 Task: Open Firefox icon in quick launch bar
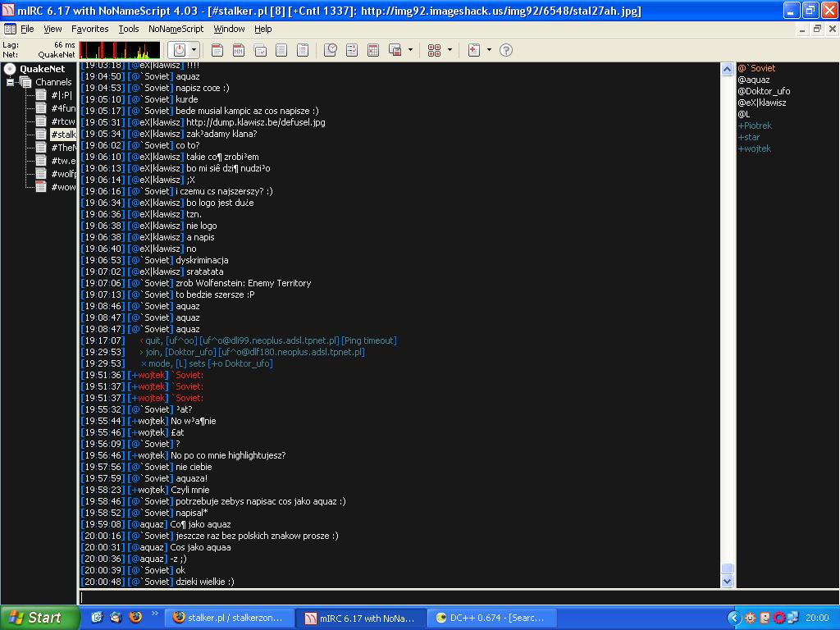tap(135, 618)
